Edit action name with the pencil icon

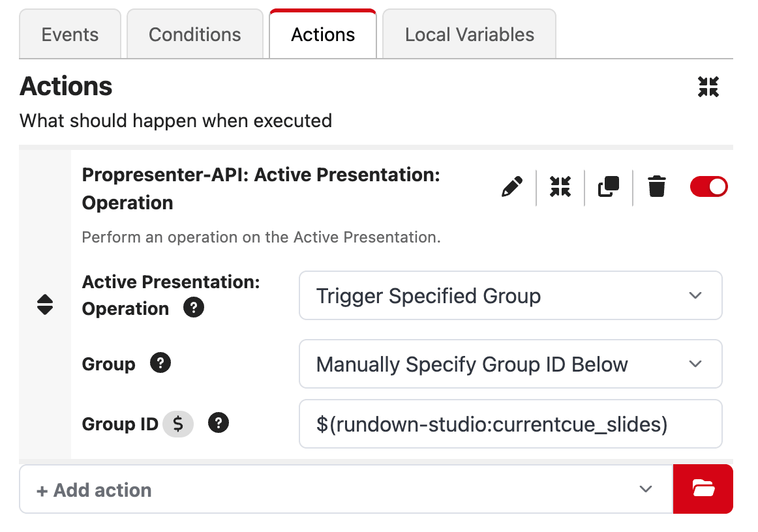coord(512,187)
